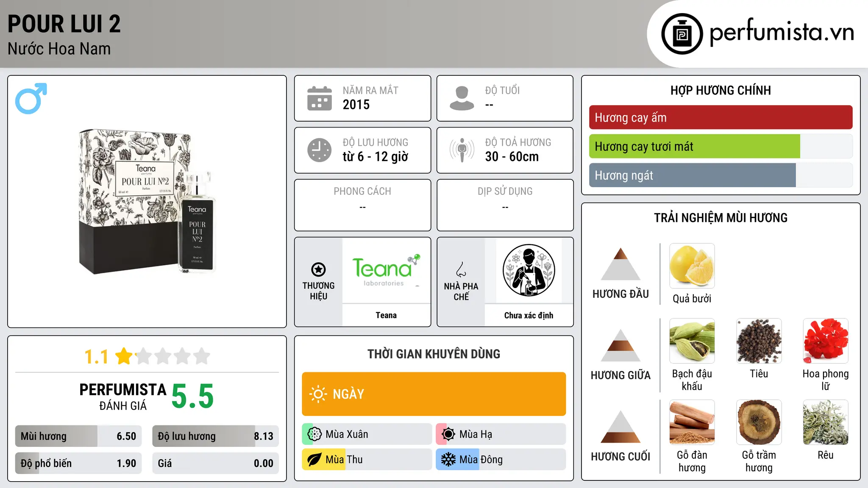
Task: Click the sillage icon beside Độ toả hương
Action: click(462, 150)
